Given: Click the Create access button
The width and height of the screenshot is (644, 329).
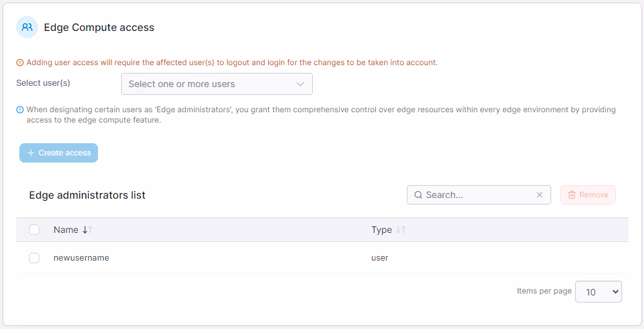Looking at the screenshot, I should click(59, 153).
